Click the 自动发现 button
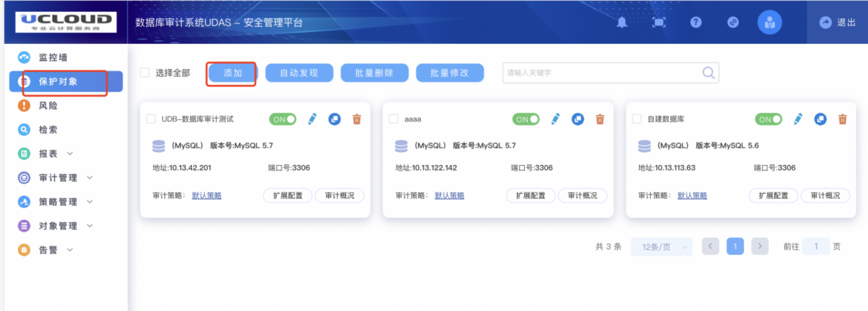 tap(299, 73)
